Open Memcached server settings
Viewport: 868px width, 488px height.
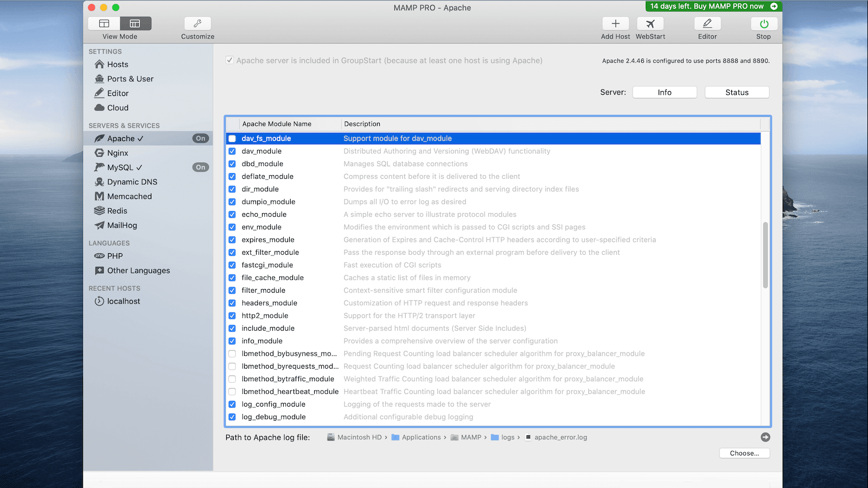pos(129,196)
